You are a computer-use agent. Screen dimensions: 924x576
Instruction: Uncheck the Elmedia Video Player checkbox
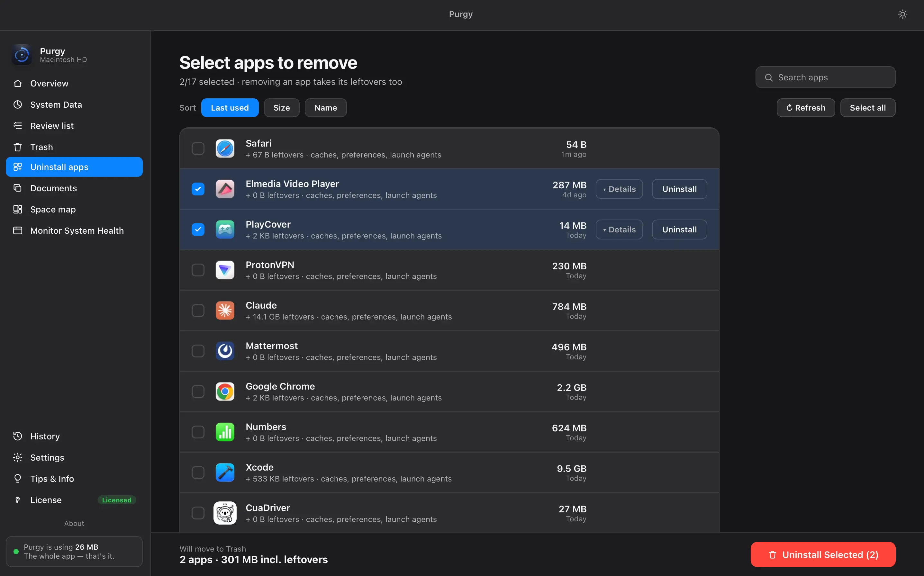coord(198,189)
